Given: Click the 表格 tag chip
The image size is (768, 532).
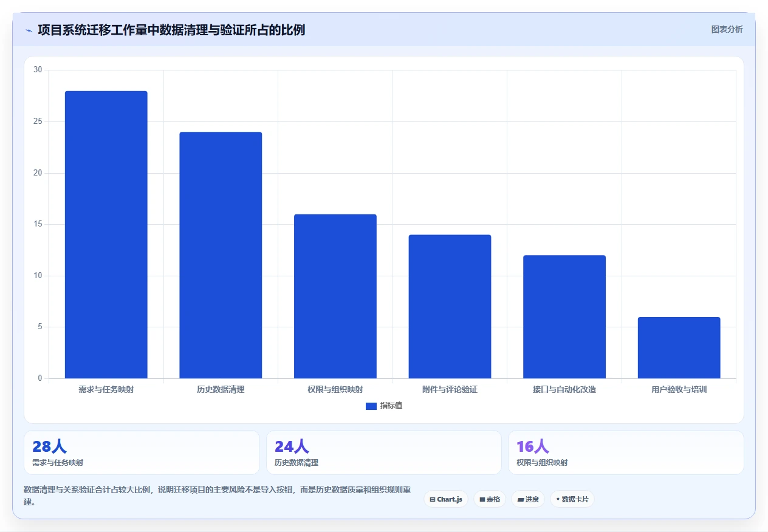Looking at the screenshot, I should coord(490,499).
